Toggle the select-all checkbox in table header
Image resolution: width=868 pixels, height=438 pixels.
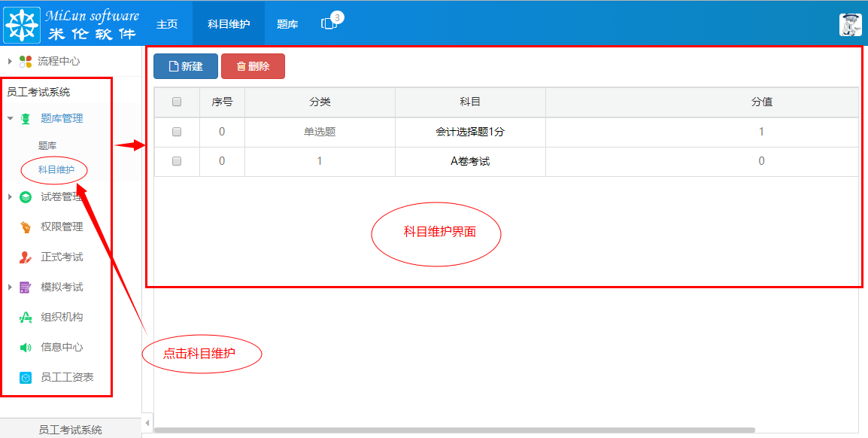(177, 102)
